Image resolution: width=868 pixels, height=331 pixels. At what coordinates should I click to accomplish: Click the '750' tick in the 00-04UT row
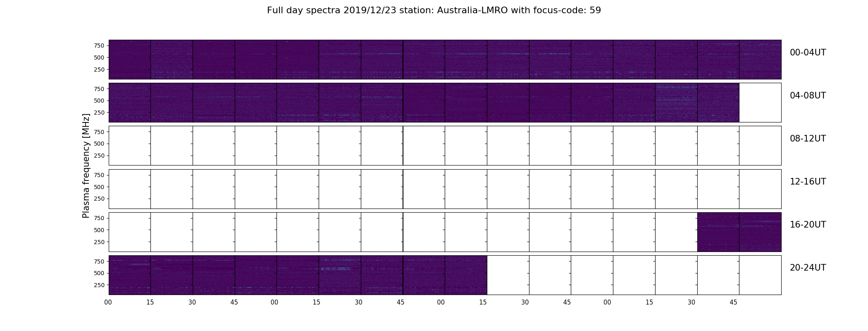(x=99, y=46)
